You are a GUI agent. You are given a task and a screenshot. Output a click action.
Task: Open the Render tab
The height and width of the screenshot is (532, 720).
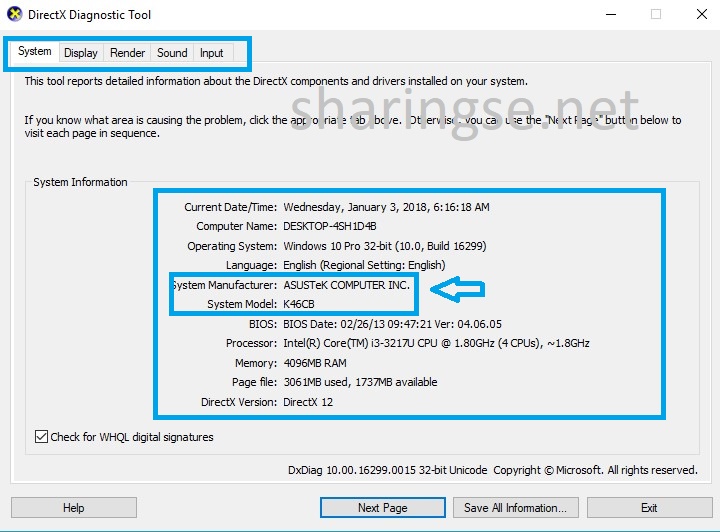(x=127, y=53)
